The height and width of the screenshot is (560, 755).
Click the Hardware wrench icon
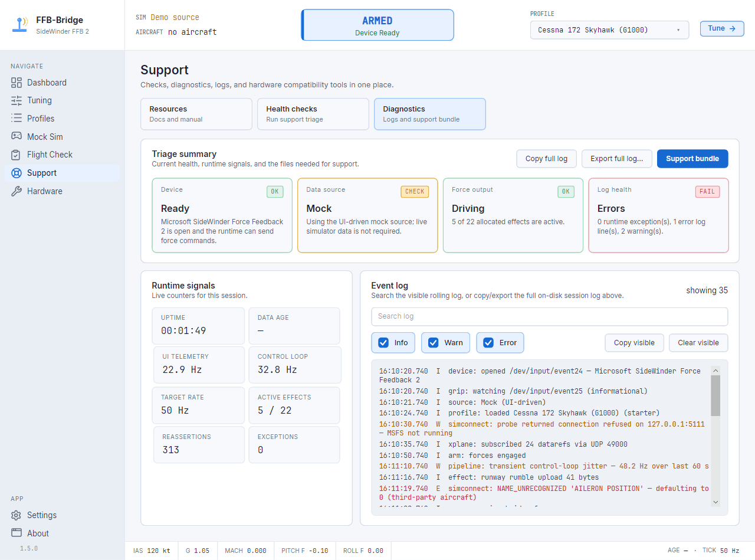17,191
